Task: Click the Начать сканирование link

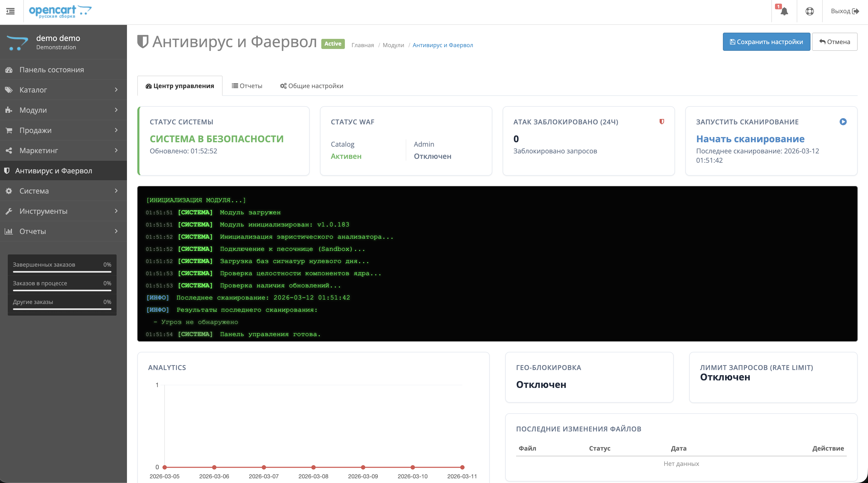Action: coord(750,139)
